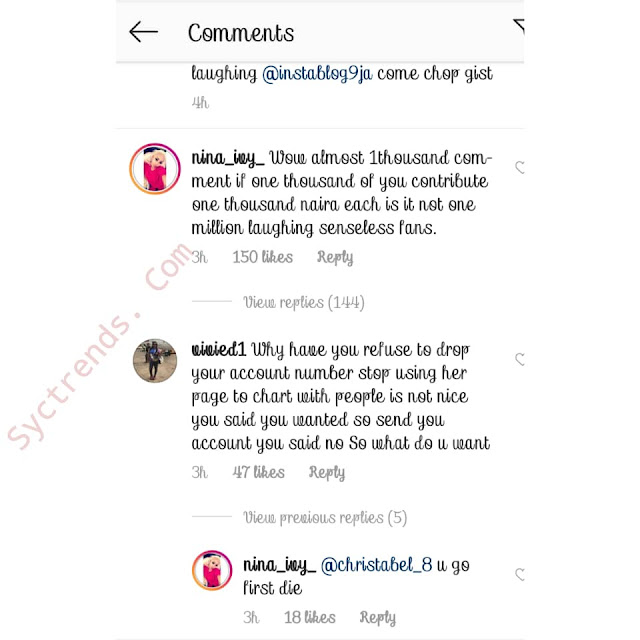Expand View previous replies (5)

click(325, 518)
